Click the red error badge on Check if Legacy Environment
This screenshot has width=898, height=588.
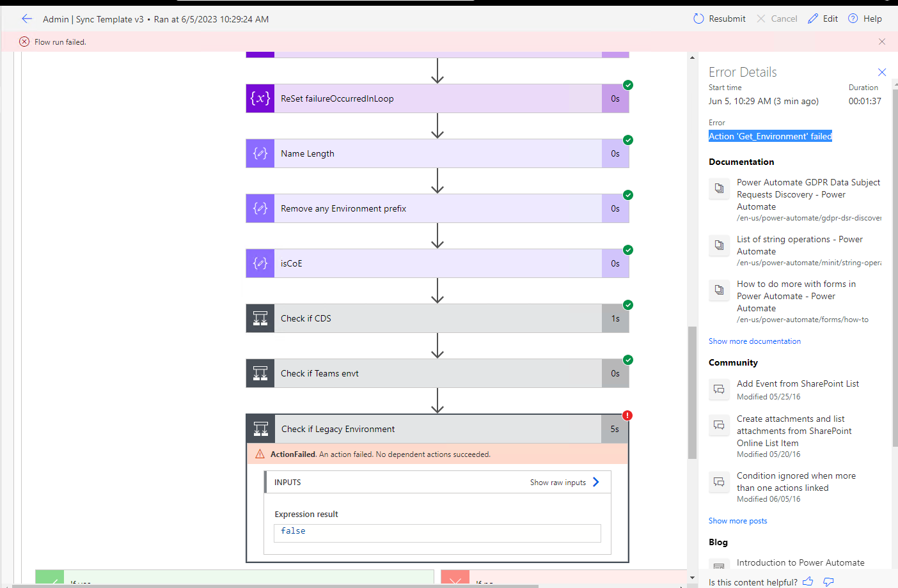pyautogui.click(x=626, y=415)
